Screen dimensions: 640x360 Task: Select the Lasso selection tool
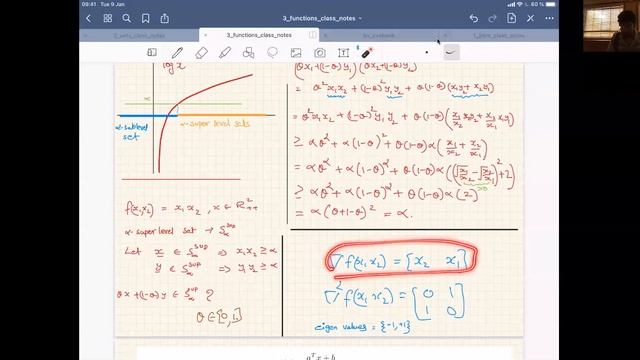(272, 53)
